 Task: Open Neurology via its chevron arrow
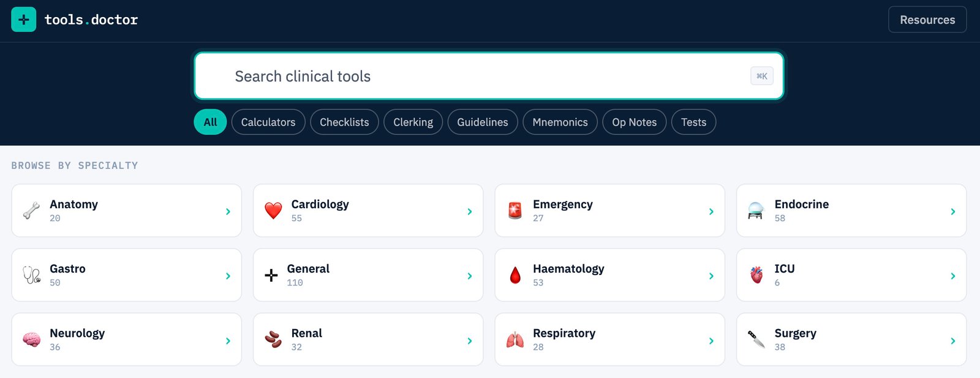[228, 341]
